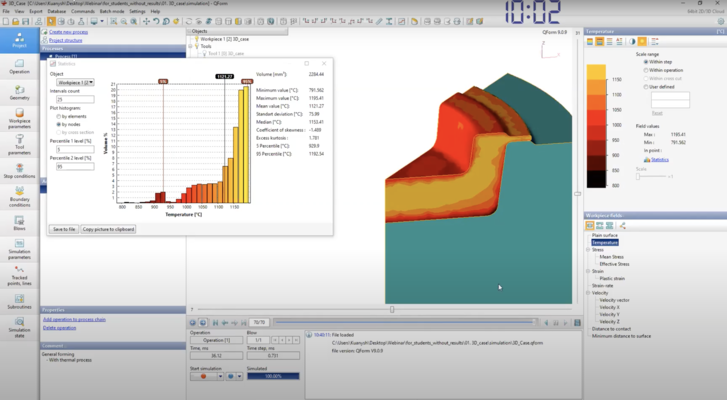Click the contrast half-circle icon
The image size is (727, 400).
631,42
